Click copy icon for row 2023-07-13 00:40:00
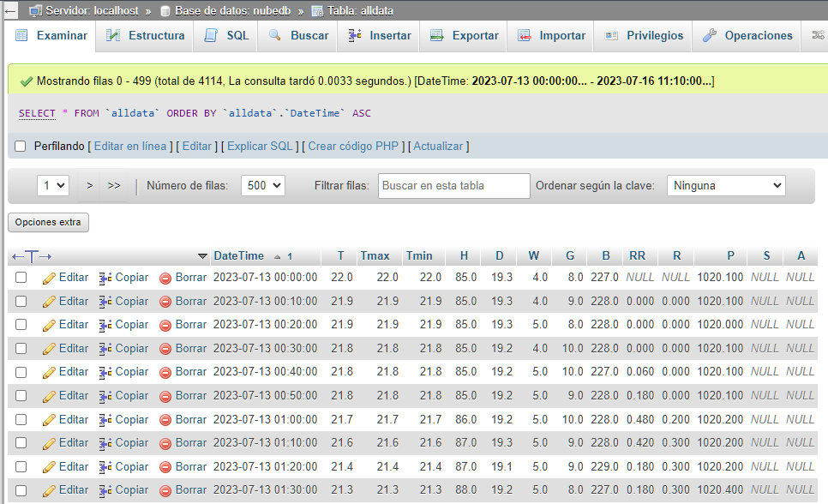 click(105, 373)
